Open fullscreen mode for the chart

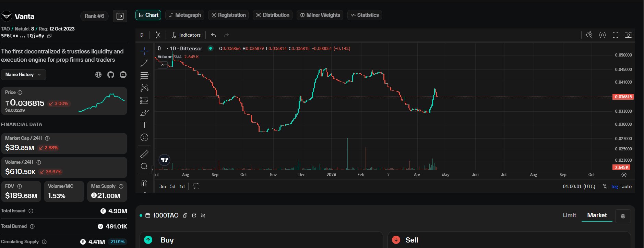click(616, 35)
